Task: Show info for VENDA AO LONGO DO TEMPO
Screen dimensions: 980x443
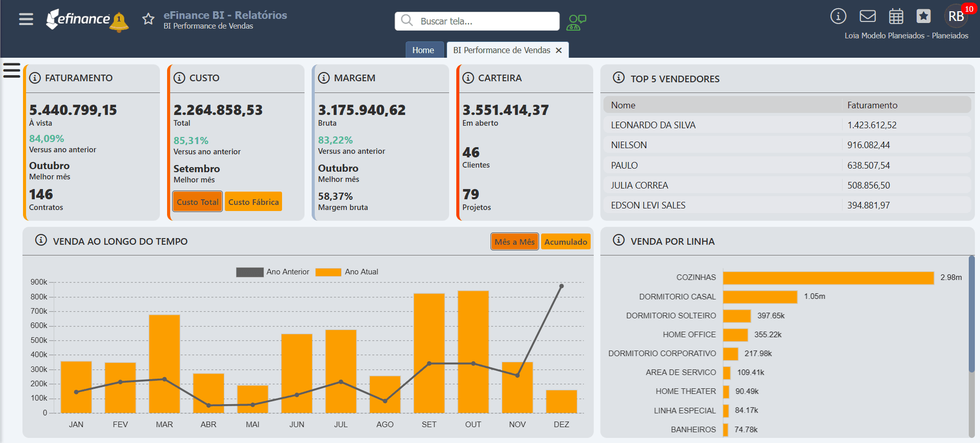Action: click(x=41, y=240)
